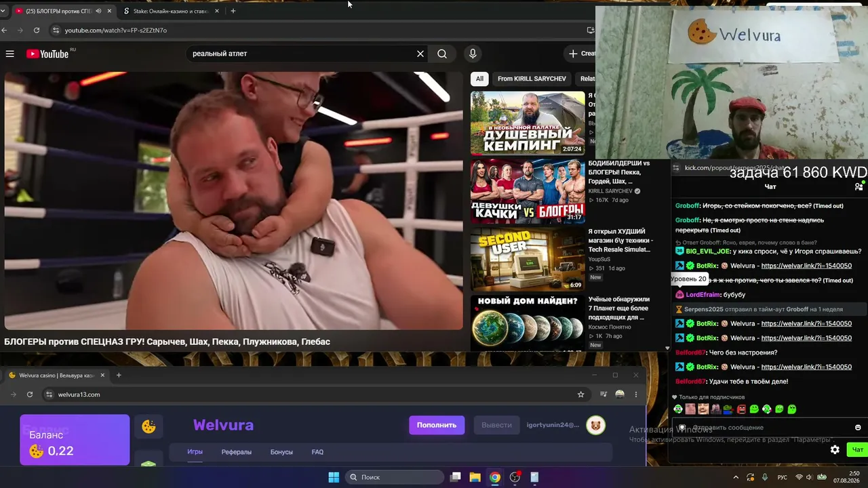This screenshot has width=868, height=488.
Task: Select the All filter chip
Action: point(479,79)
